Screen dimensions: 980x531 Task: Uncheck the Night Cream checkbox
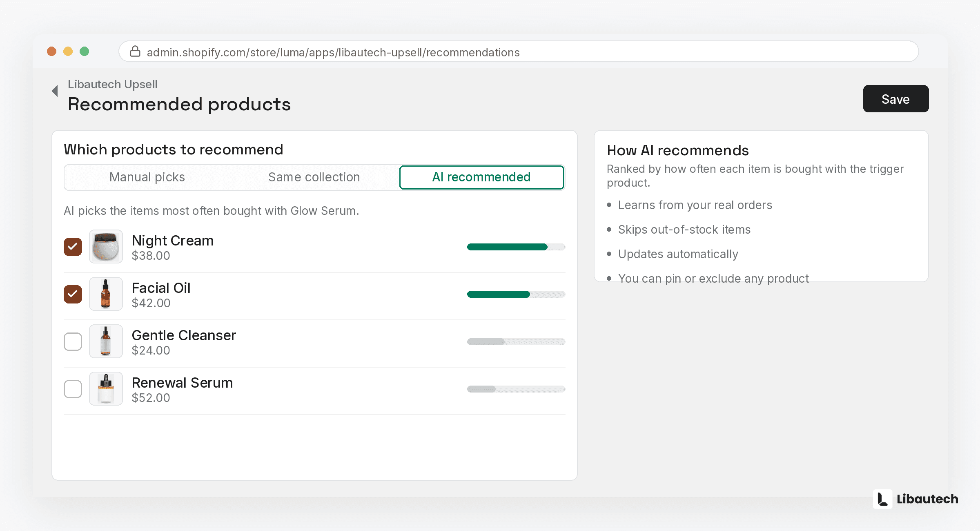[73, 247]
